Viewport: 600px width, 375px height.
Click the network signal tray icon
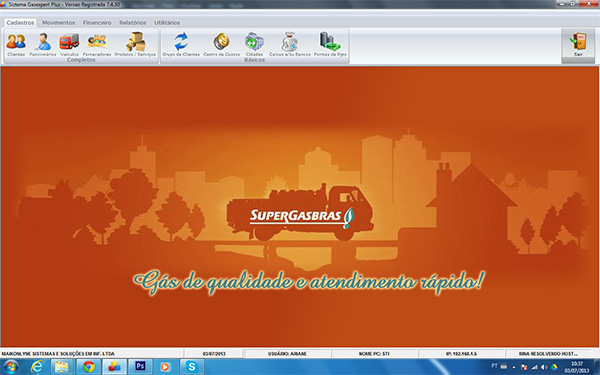[x=535, y=367]
